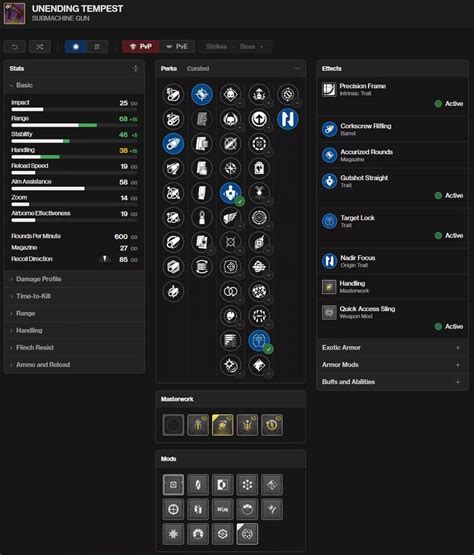Open the Strikes Boss activity selector

click(x=235, y=47)
